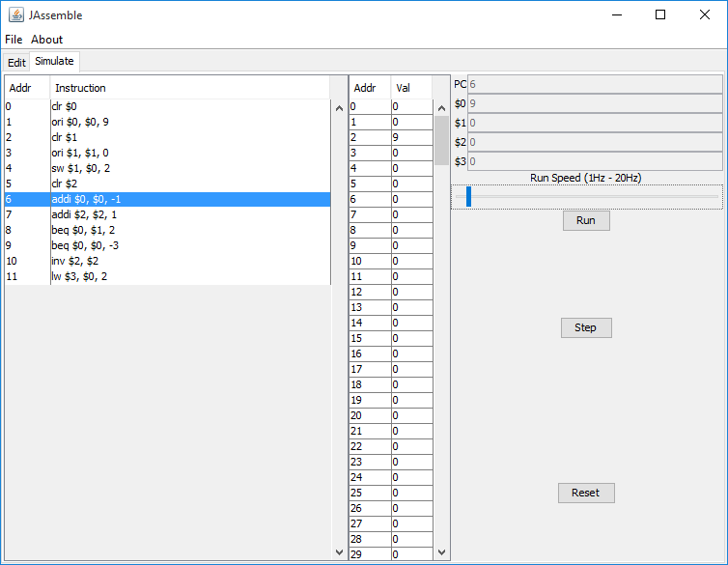Click memory table scroll up arrow
The image size is (728, 565).
[441, 108]
